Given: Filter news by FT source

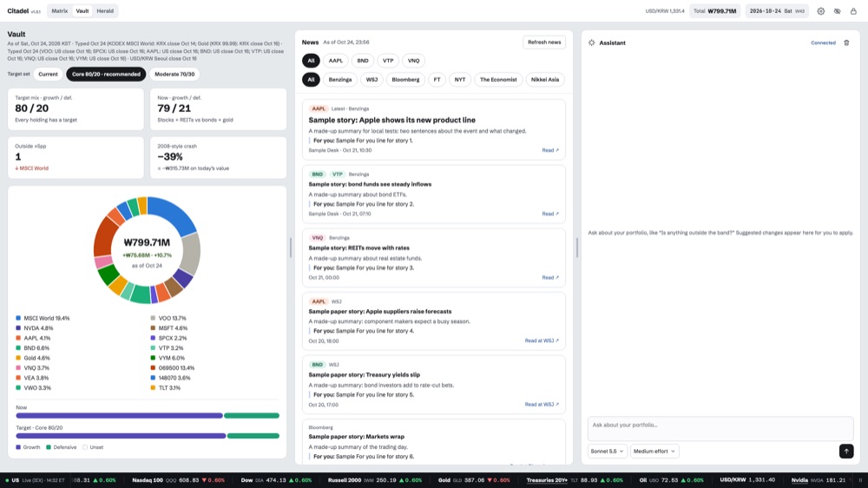Looking at the screenshot, I should tap(437, 79).
